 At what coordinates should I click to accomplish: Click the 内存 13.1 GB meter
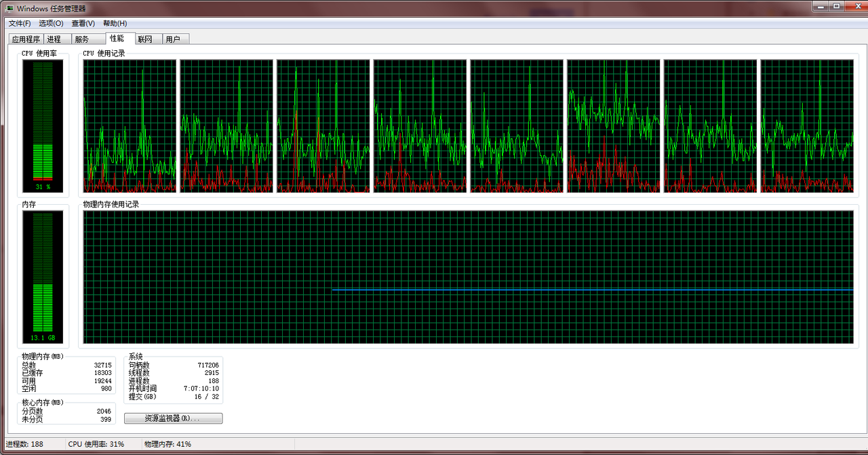click(x=43, y=277)
